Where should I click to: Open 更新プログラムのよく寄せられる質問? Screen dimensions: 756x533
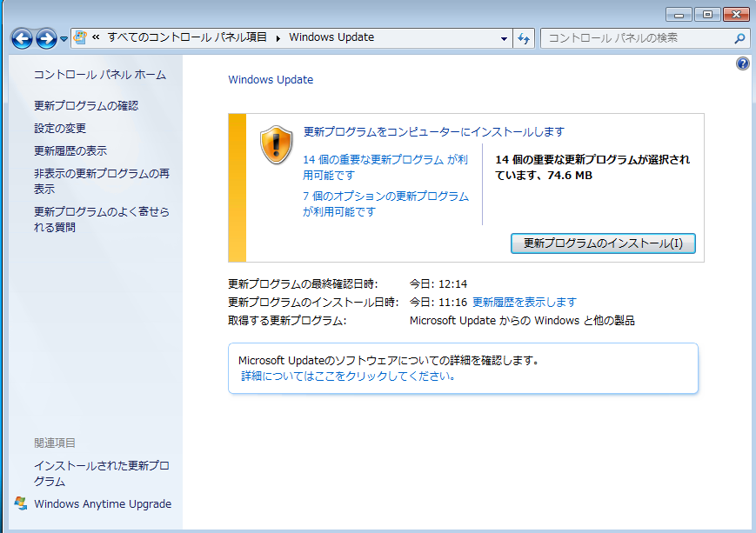[102, 219]
